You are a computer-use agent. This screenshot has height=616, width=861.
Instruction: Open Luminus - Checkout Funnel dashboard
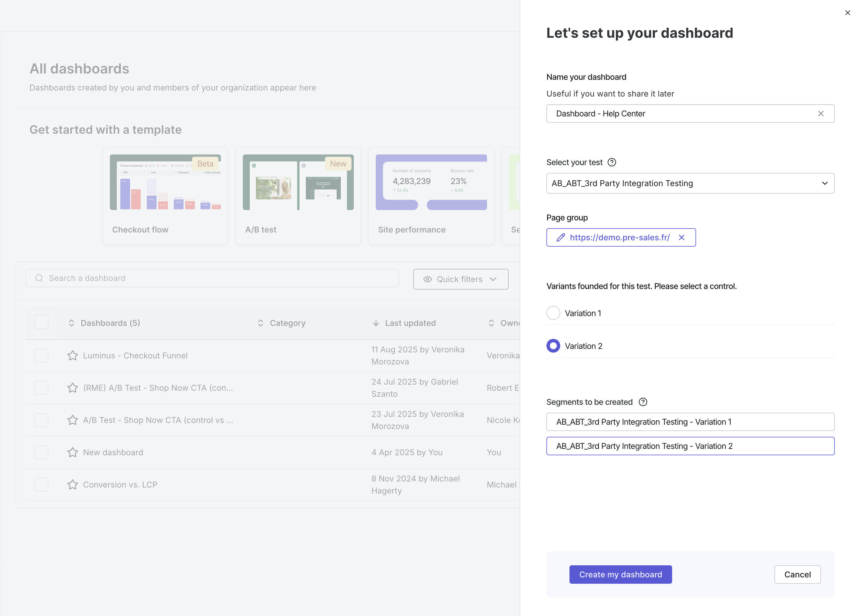click(135, 356)
